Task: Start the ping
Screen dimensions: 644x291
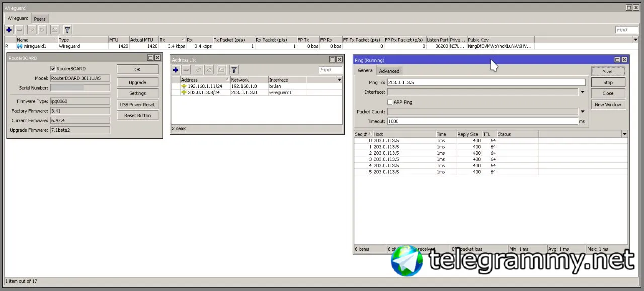Action: (x=608, y=72)
